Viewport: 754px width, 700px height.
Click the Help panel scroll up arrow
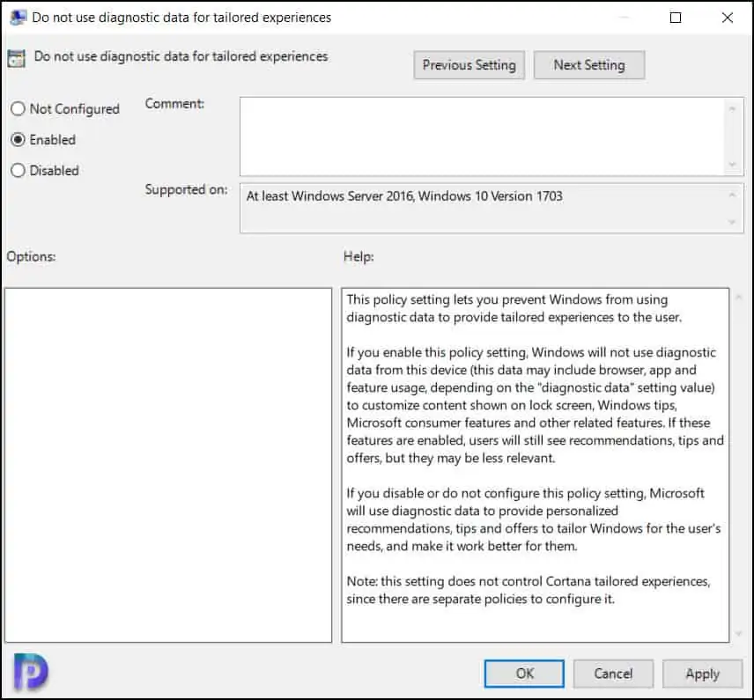click(x=739, y=297)
